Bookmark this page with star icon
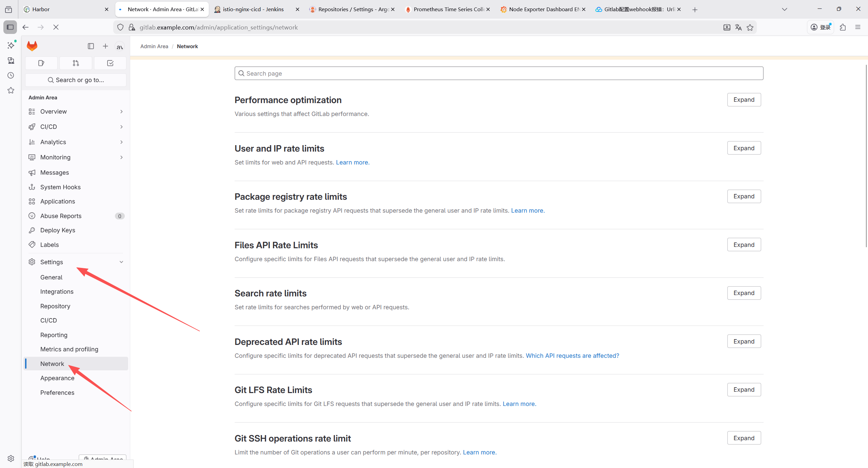 point(750,27)
